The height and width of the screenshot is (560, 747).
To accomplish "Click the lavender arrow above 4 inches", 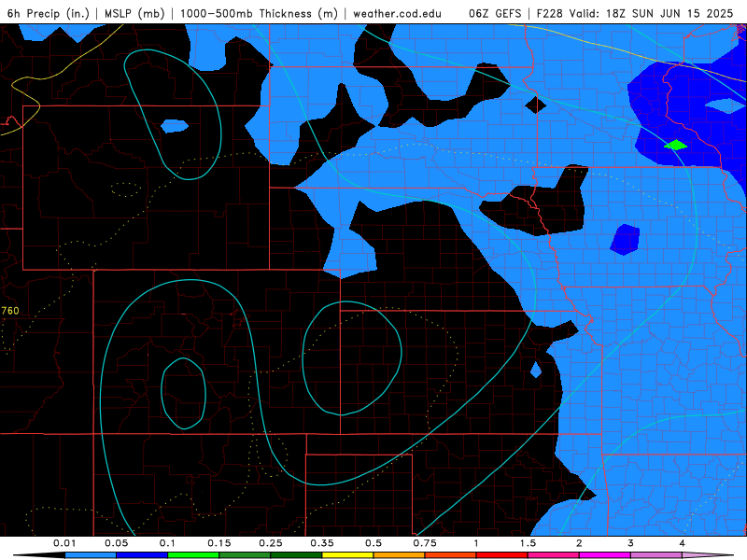I will pyautogui.click(x=708, y=555).
